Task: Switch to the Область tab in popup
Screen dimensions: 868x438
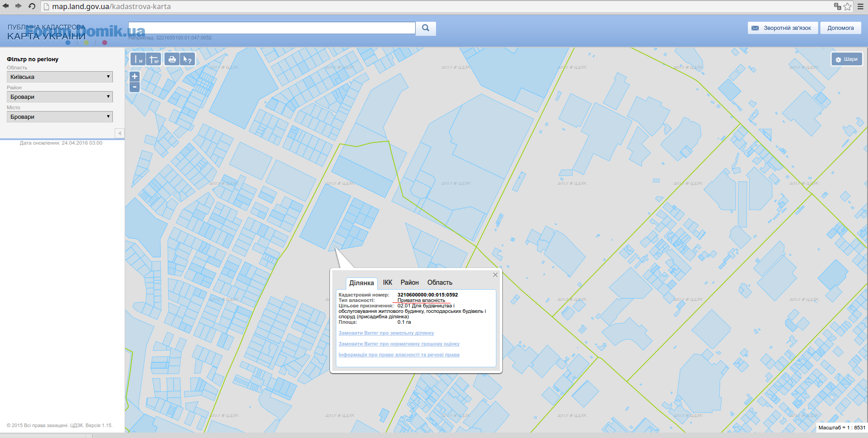Action: [440, 282]
